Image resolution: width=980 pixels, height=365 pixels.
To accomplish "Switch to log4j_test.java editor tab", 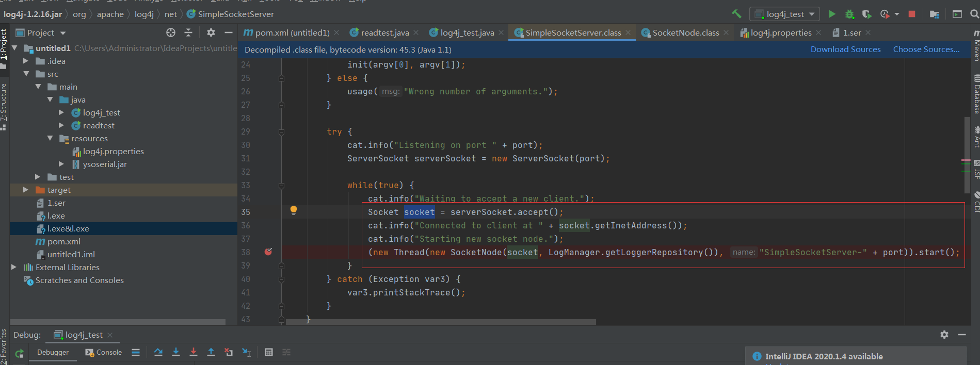I will point(467,32).
